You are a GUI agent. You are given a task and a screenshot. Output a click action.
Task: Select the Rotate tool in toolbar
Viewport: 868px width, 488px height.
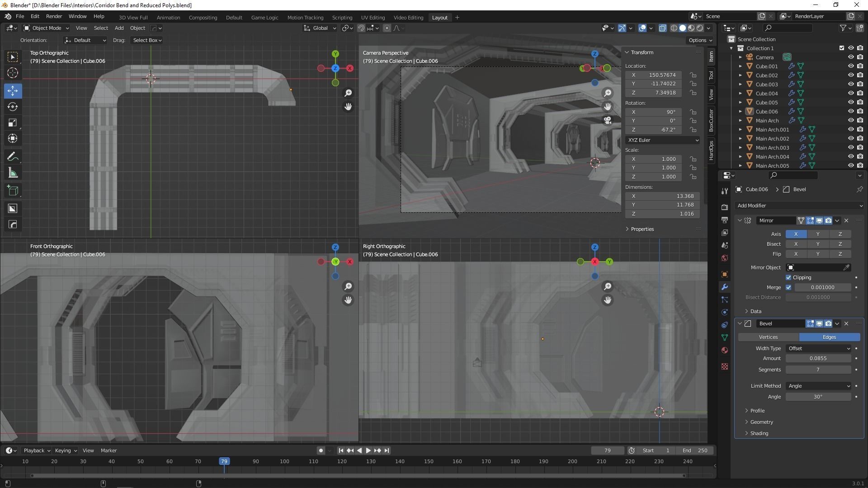[13, 107]
